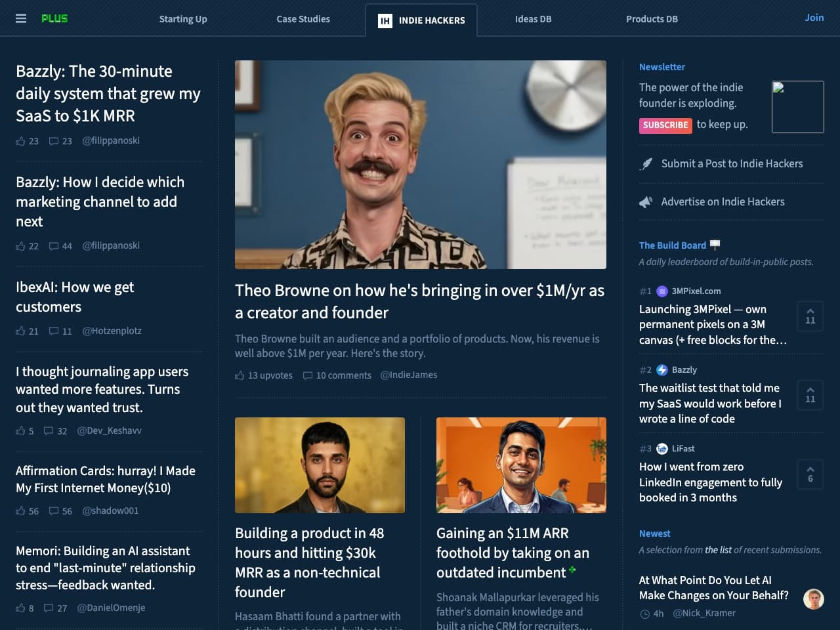Open the hamburger menu icon
840x630 pixels.
coord(21,18)
